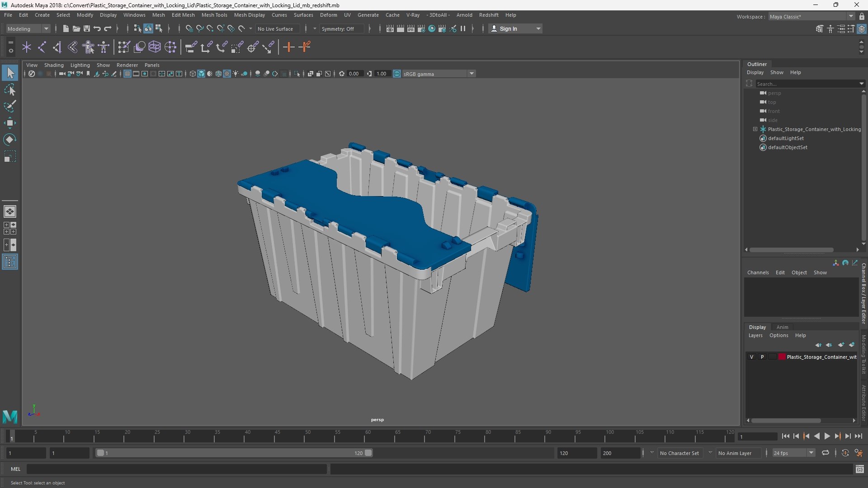The height and width of the screenshot is (488, 868).
Task: Click the Outliner search field
Action: [810, 84]
